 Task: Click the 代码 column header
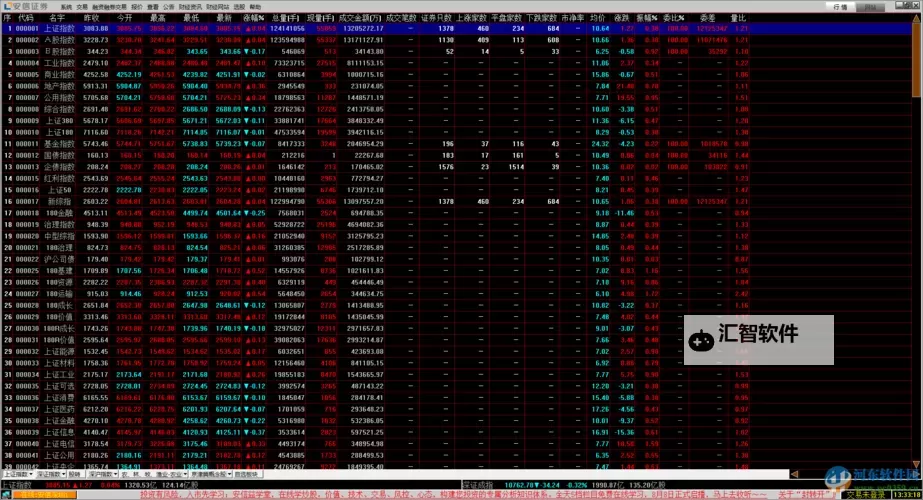(25, 18)
